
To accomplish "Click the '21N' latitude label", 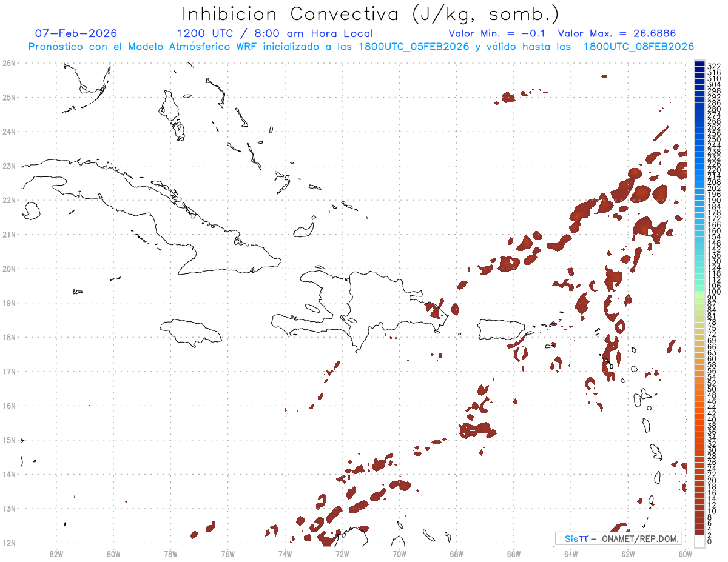I will tap(8, 234).
